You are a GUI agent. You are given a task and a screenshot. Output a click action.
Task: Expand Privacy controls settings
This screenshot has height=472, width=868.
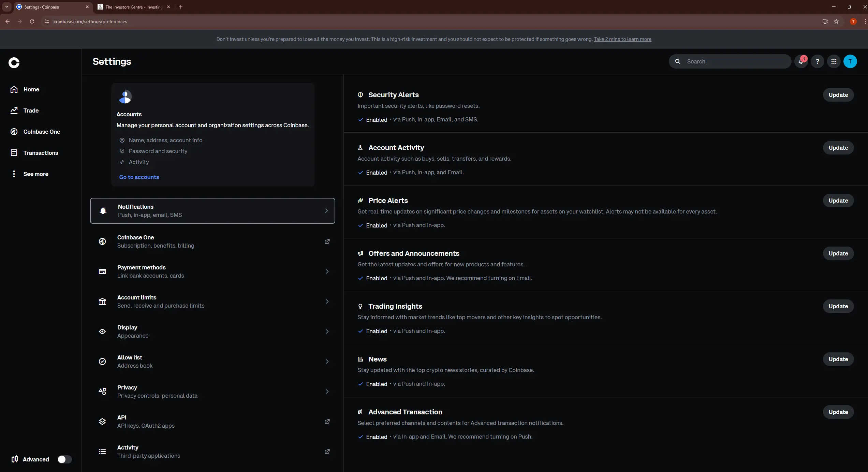coord(212,392)
